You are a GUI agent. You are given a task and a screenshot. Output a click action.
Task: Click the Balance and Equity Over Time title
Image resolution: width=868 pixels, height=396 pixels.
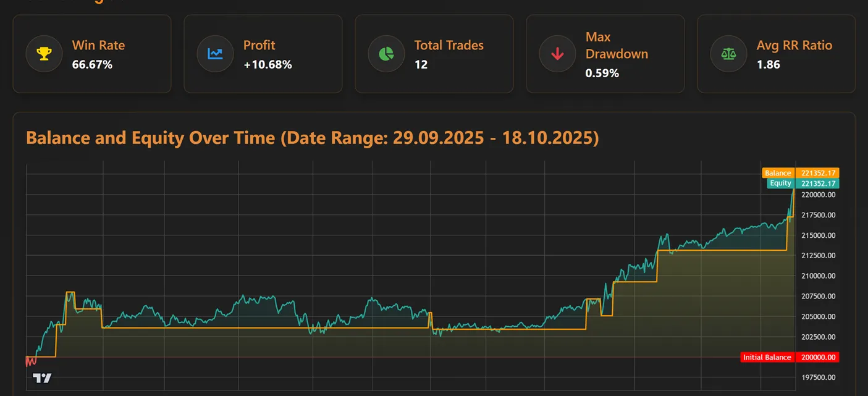point(313,137)
